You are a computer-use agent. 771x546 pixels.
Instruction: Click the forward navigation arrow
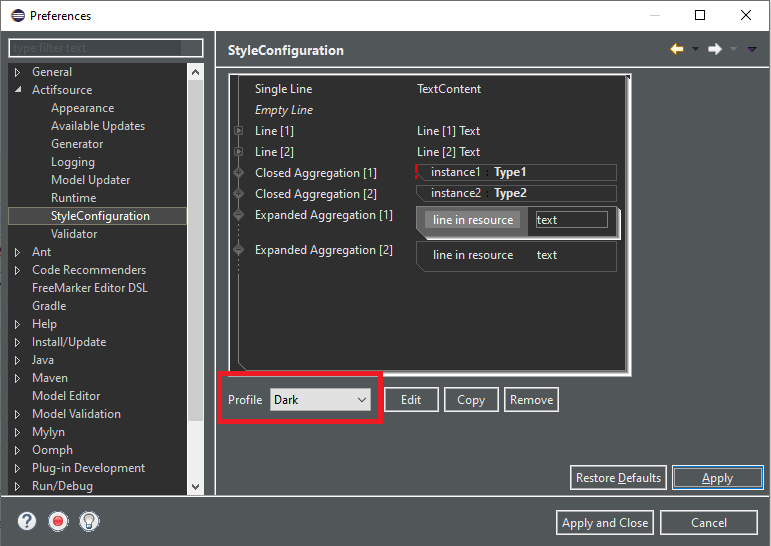(x=714, y=49)
